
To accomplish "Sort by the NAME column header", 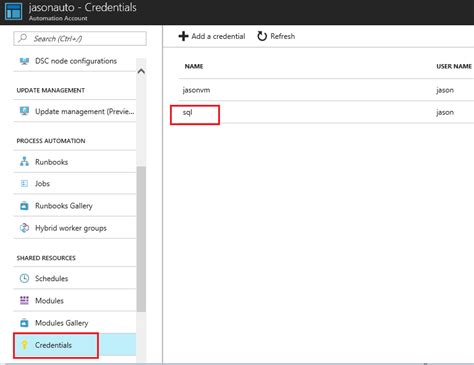I will (x=194, y=66).
